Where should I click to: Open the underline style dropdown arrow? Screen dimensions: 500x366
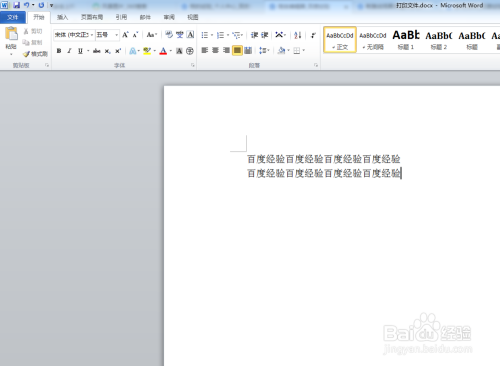(x=88, y=51)
